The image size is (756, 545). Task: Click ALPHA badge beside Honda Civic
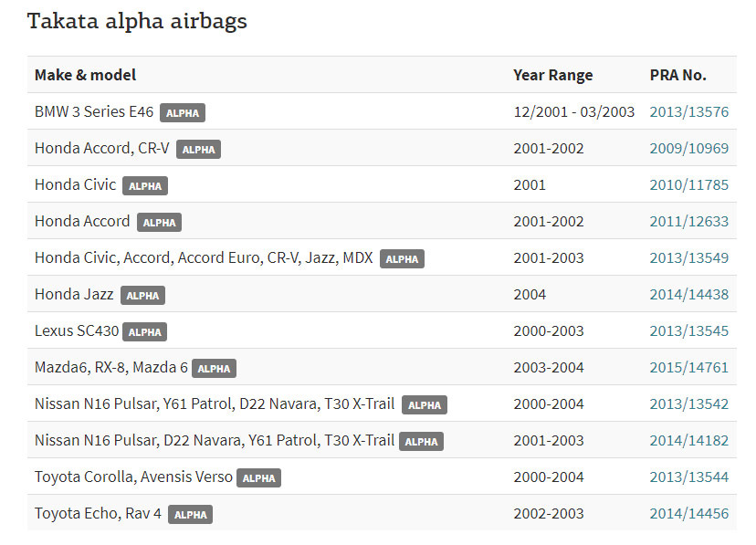tap(145, 186)
